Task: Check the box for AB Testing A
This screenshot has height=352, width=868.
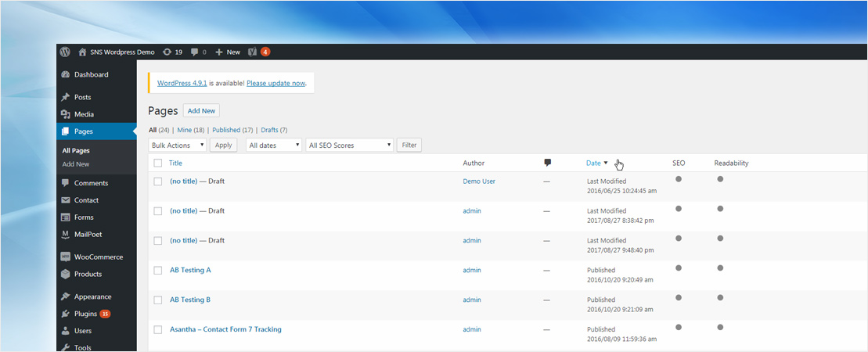Action: [x=157, y=271]
